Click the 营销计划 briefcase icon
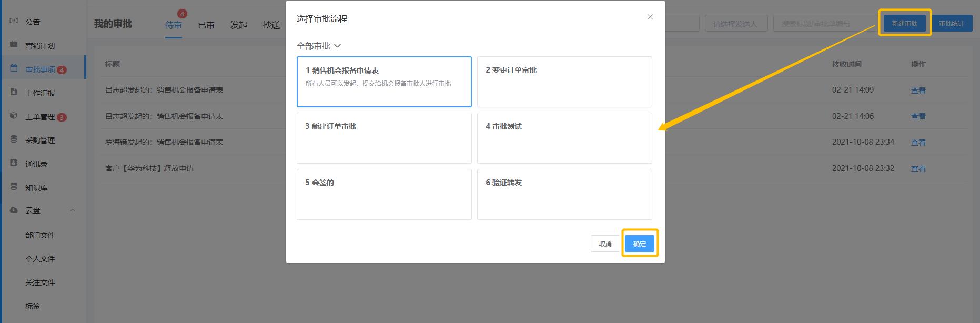The width and height of the screenshot is (980, 323). (x=14, y=45)
